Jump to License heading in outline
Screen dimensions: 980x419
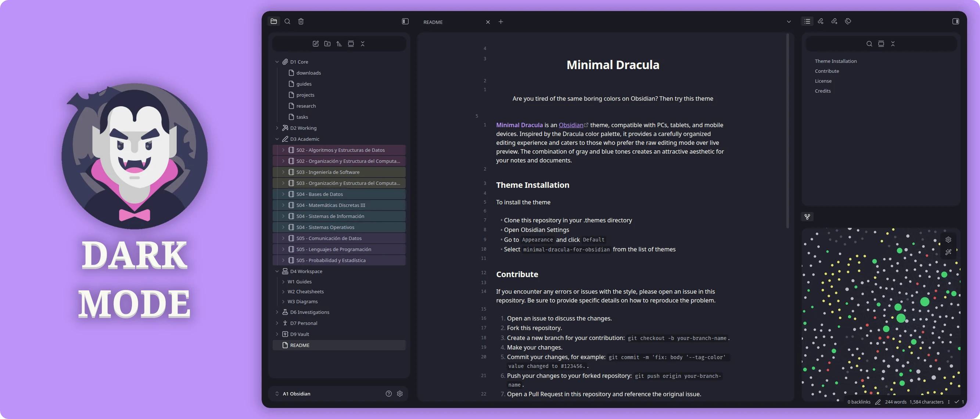click(x=823, y=81)
